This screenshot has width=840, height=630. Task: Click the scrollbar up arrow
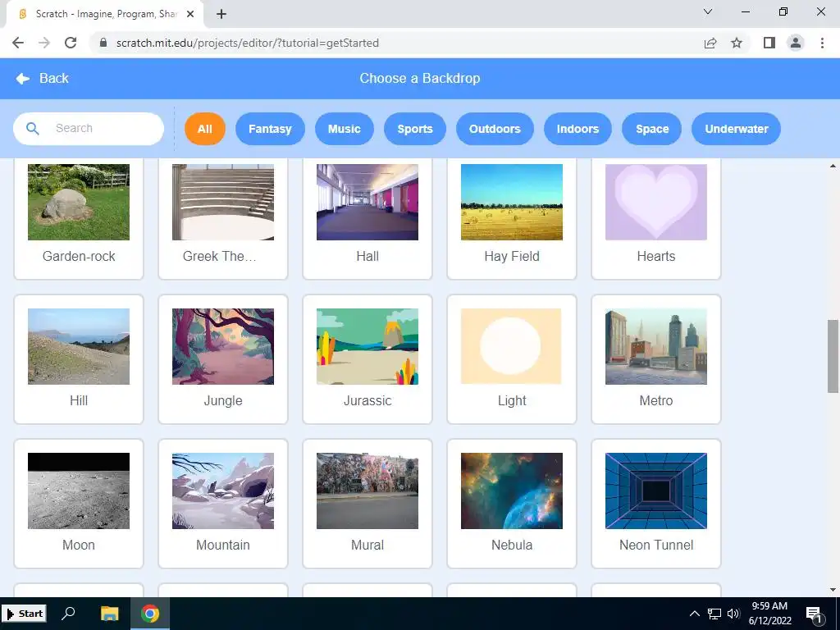point(833,166)
